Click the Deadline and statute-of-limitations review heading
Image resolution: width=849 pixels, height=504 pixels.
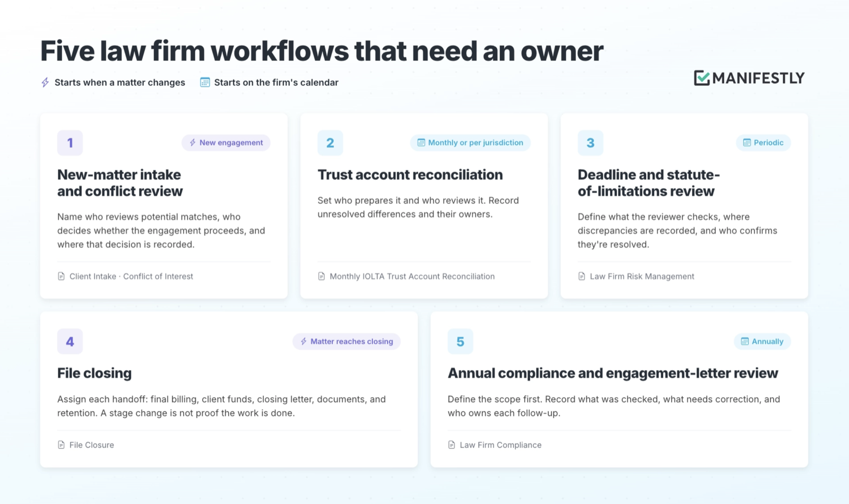[x=648, y=183]
